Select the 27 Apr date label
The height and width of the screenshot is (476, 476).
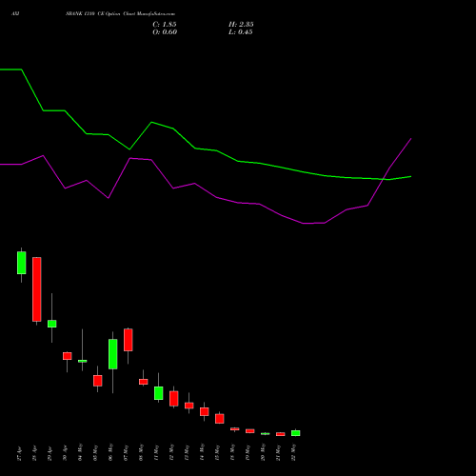[19, 454]
